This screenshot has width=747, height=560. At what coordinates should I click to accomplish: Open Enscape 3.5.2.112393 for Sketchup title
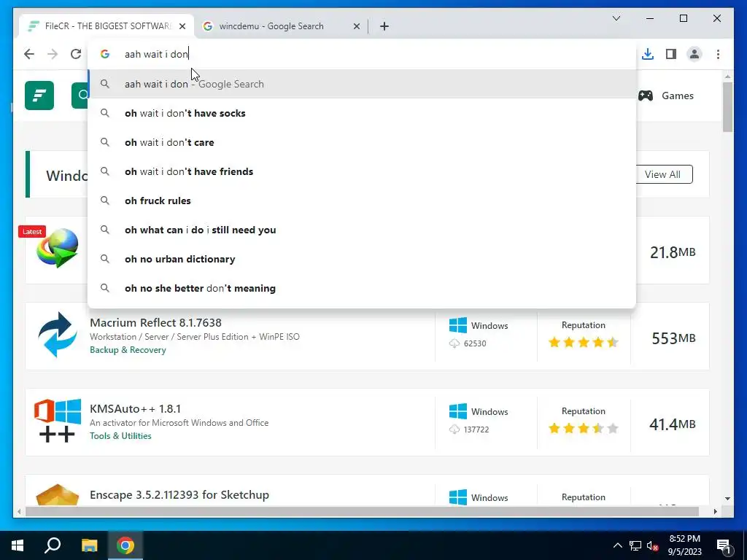click(179, 495)
